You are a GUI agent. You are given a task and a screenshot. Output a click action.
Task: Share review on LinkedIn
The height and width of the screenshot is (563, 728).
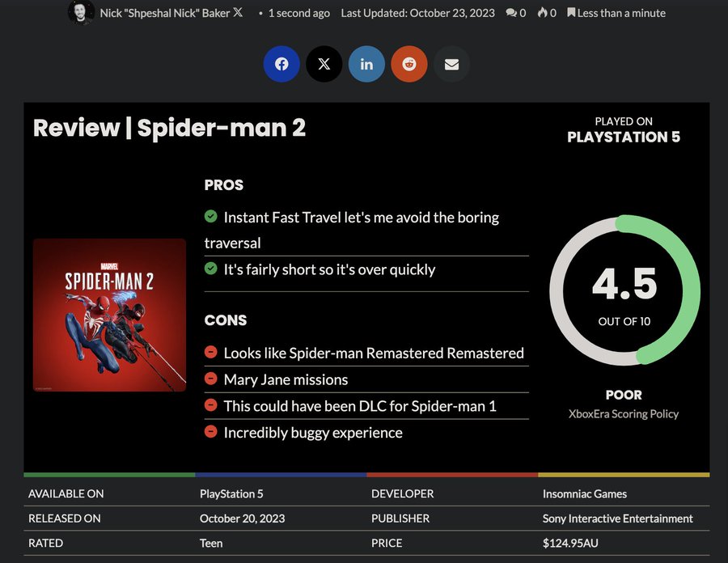click(366, 64)
